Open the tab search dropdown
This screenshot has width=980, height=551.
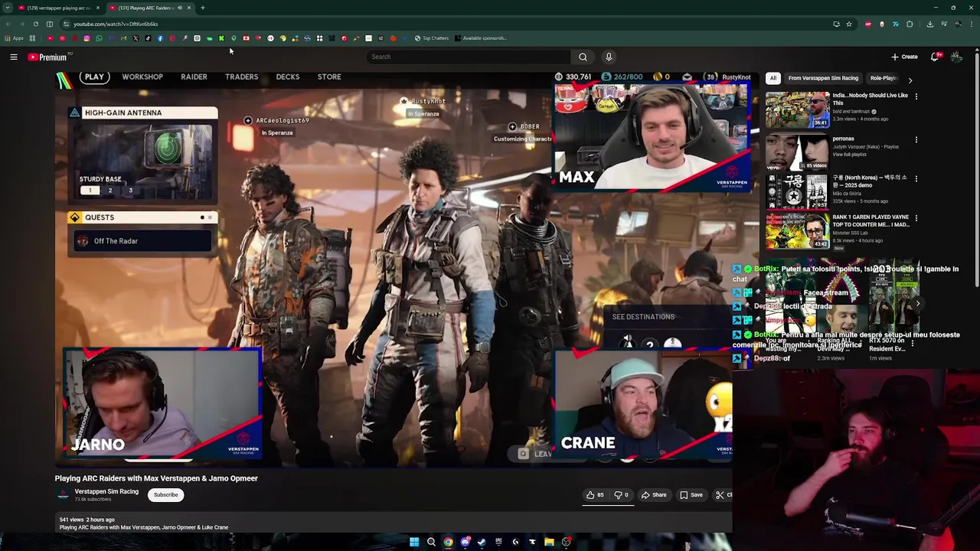[8, 8]
